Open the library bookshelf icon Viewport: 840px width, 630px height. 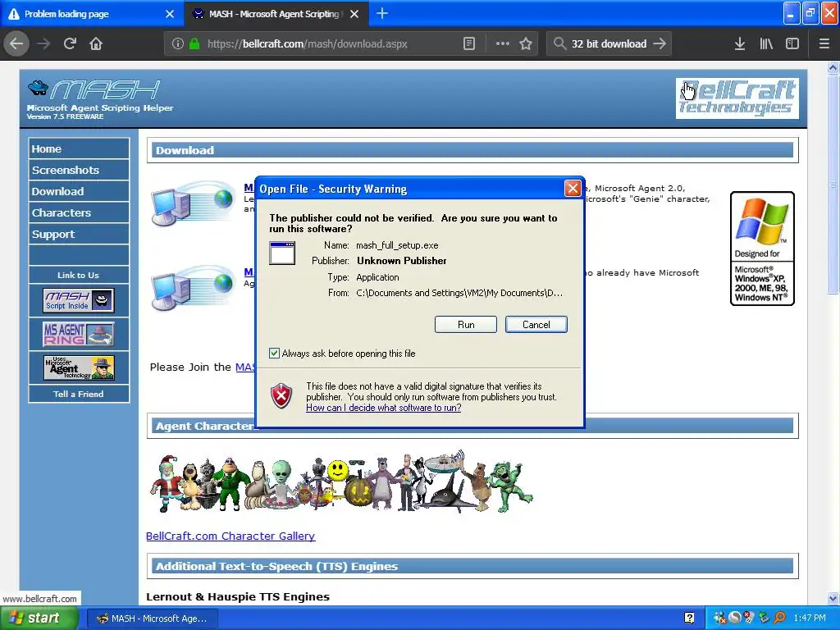point(766,43)
